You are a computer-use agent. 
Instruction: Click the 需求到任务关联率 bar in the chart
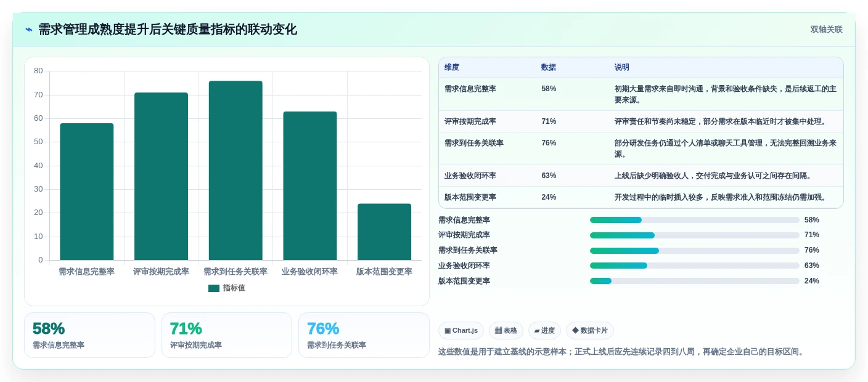(235, 170)
